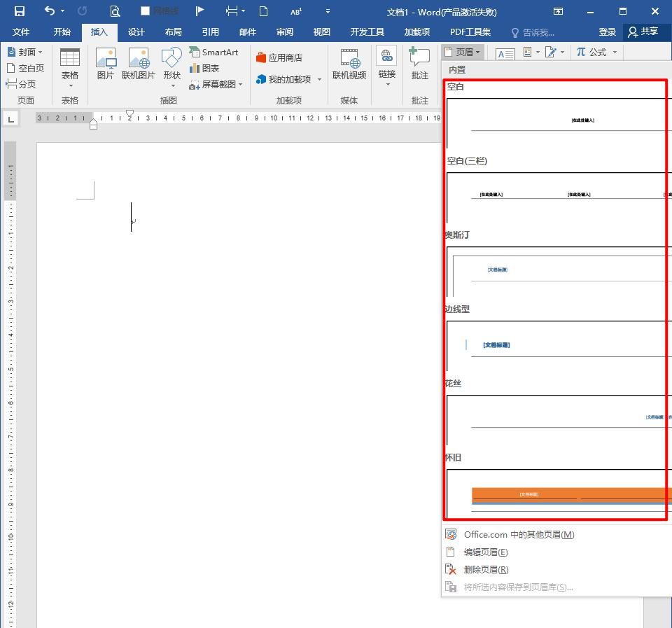Viewport: 672px width, 628px height.
Task: Open the 文件 file menu
Action: click(21, 32)
